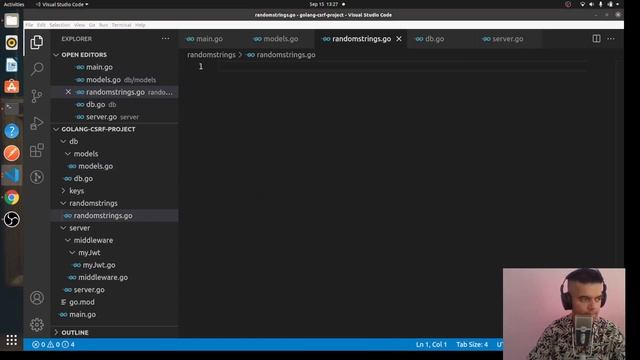The width and height of the screenshot is (640, 360).
Task: Open the Run and Debug view
Action: pos(37,123)
